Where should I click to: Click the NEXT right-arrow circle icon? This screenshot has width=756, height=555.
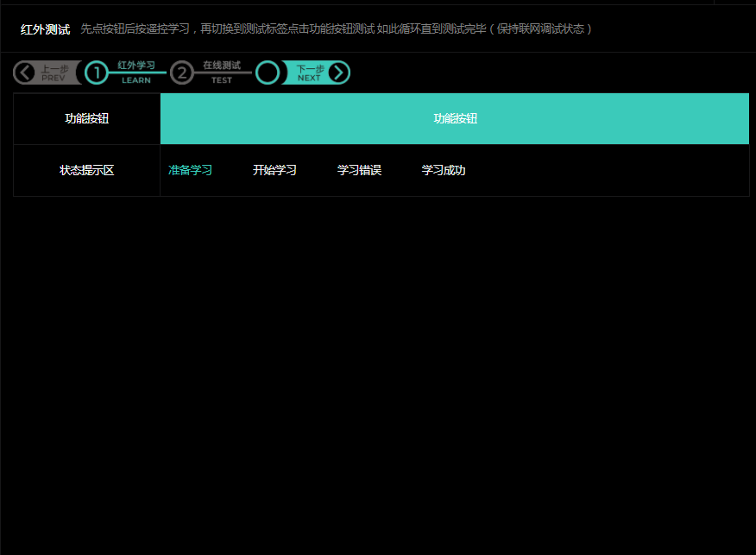(x=338, y=73)
